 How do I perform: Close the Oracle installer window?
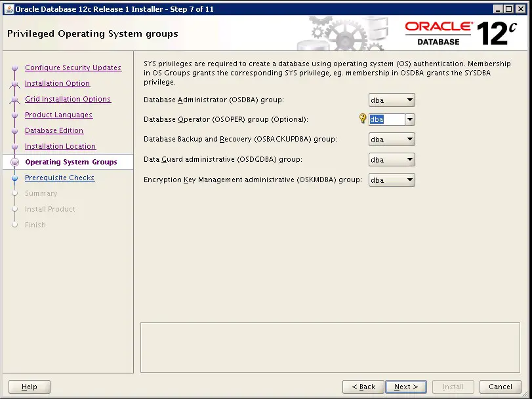[x=520, y=9]
